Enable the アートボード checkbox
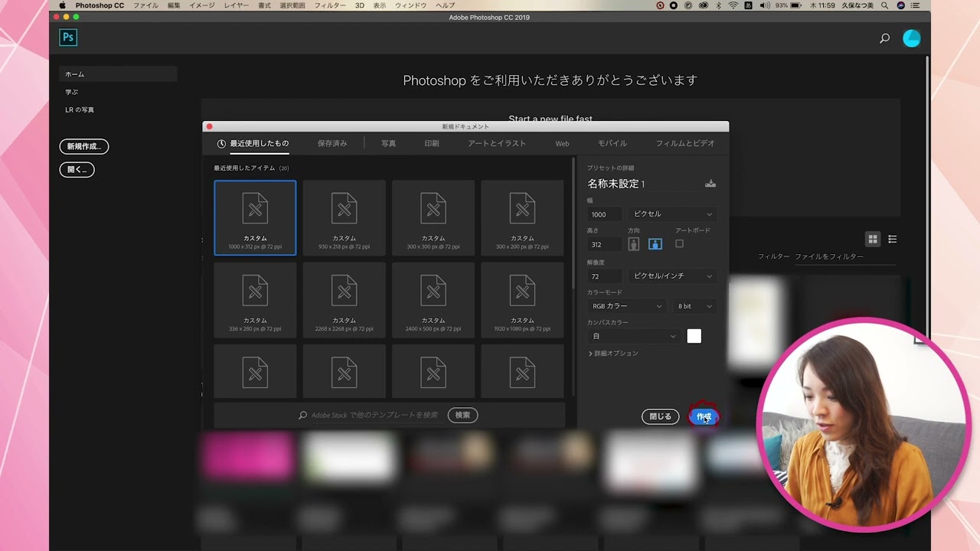The image size is (980, 551). (679, 243)
